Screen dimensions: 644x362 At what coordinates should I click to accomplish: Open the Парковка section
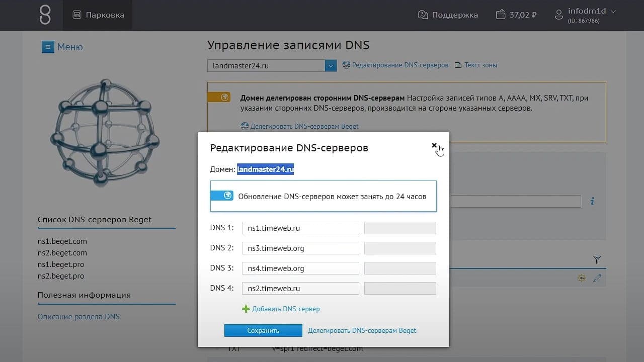point(98,15)
